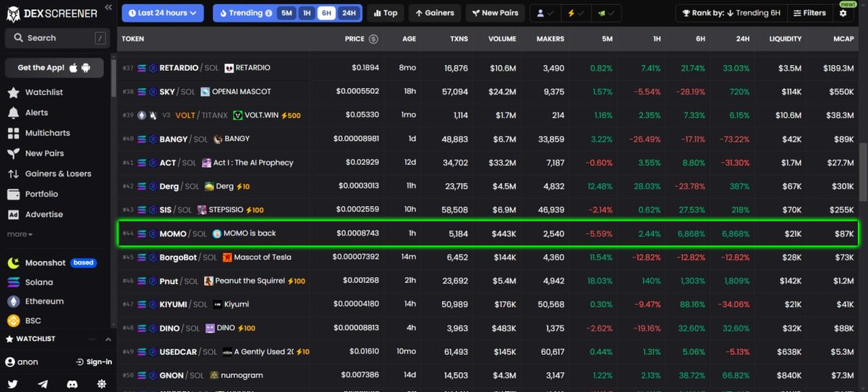The width and height of the screenshot is (868, 392).
Task: Toggle the lightning boost filter
Action: (576, 13)
